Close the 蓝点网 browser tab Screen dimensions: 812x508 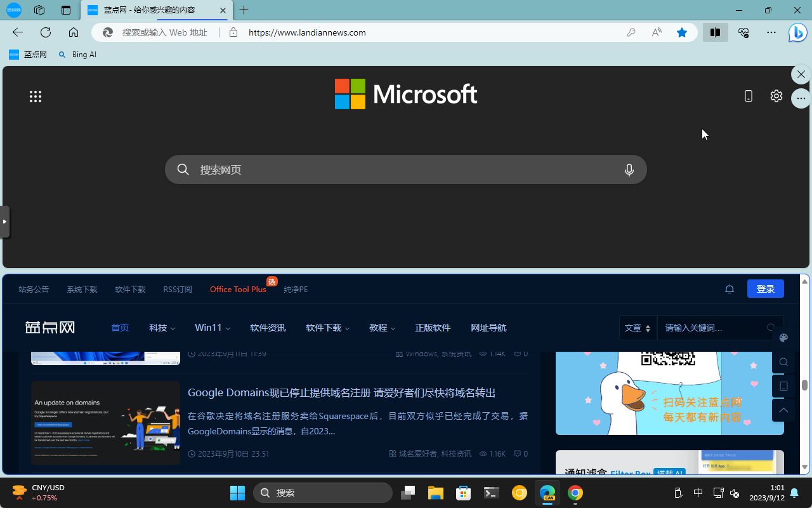click(222, 10)
